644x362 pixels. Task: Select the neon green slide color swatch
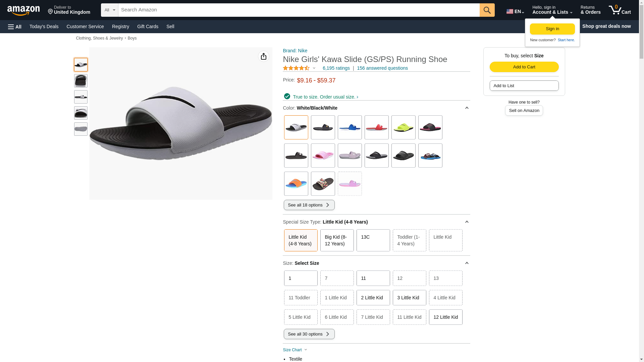tap(403, 127)
